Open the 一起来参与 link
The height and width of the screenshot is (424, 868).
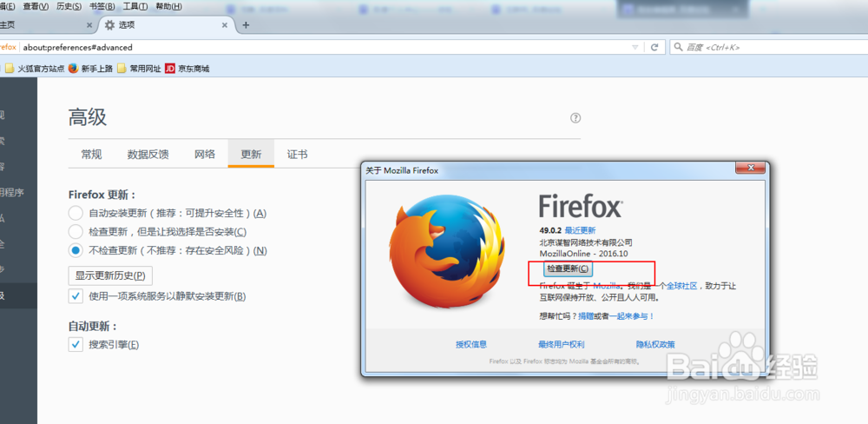click(x=628, y=316)
